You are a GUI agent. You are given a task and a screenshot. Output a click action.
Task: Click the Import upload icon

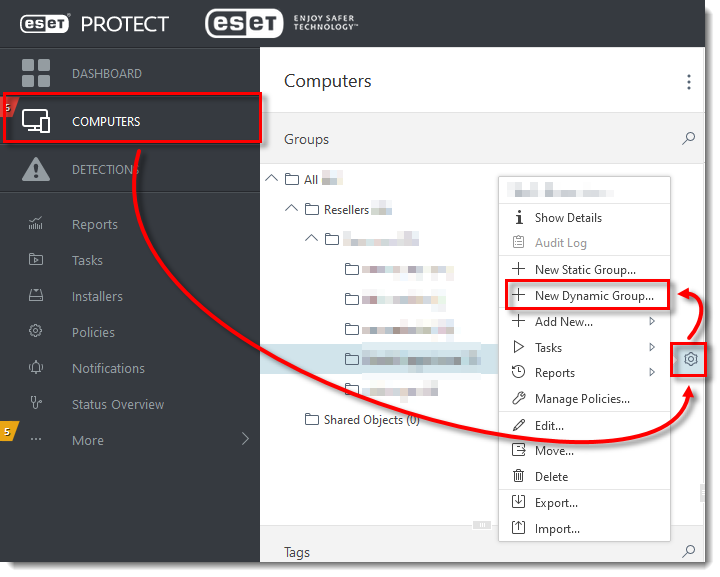point(518,527)
